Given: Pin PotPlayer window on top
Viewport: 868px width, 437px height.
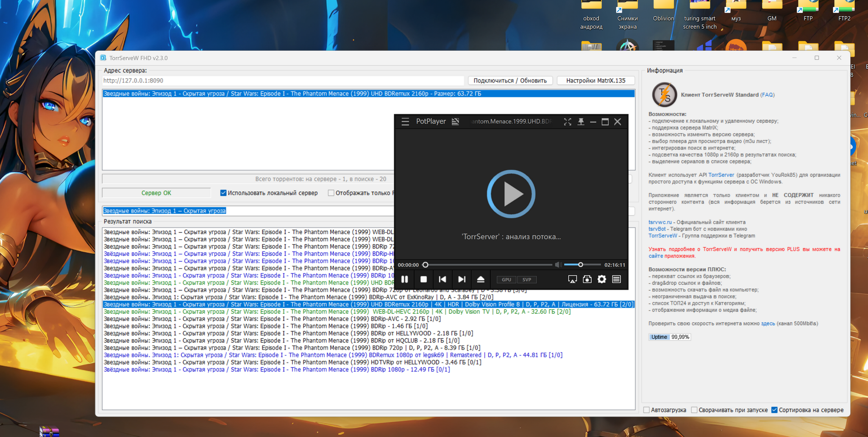Looking at the screenshot, I should [581, 122].
